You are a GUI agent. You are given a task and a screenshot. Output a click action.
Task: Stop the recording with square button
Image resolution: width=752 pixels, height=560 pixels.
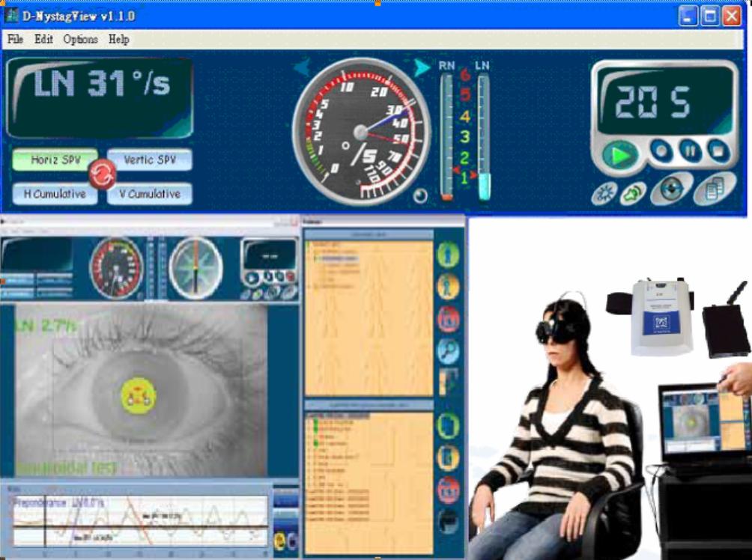pyautogui.click(x=718, y=150)
